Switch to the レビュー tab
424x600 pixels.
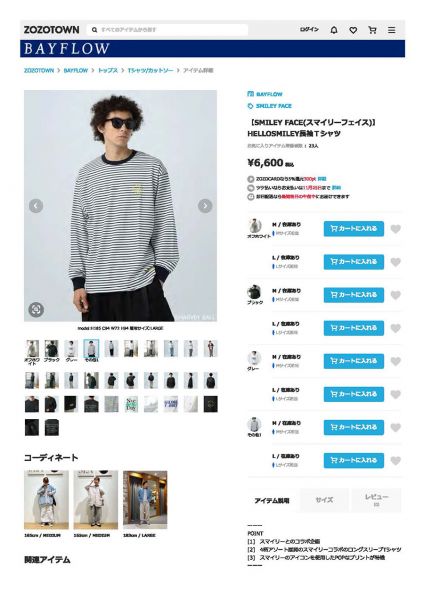tap(377, 500)
